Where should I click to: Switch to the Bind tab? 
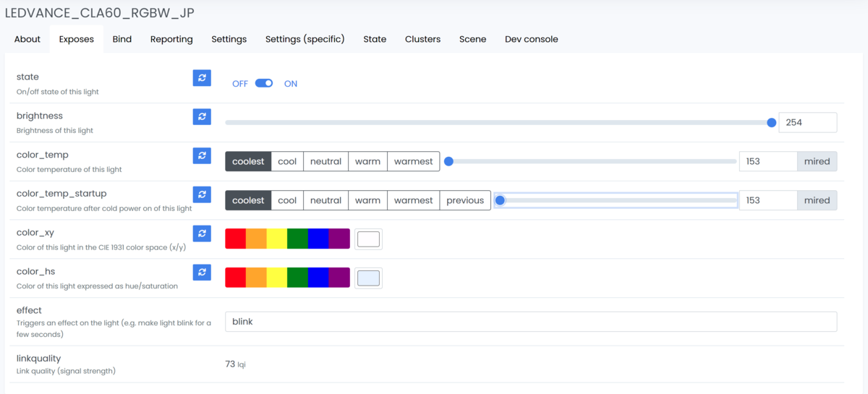click(122, 39)
